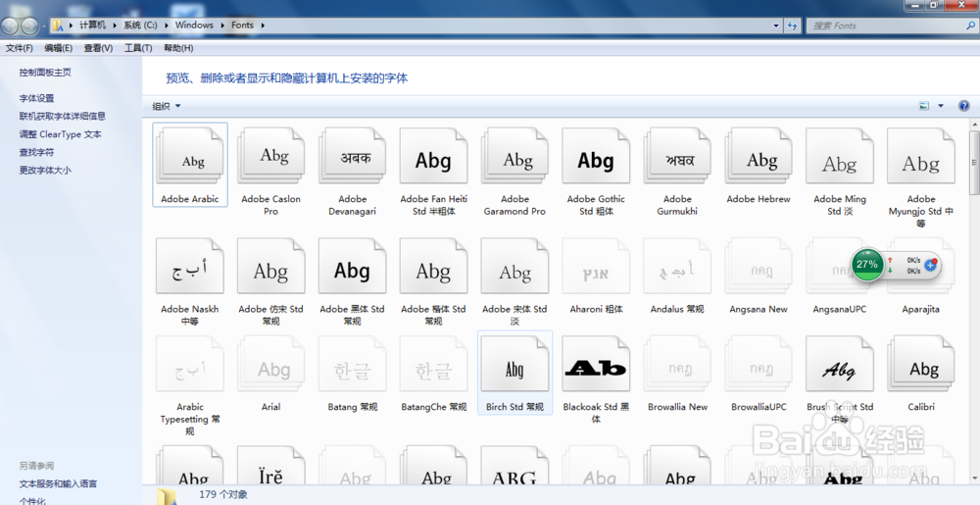Select the Adobe Hebrew font icon
Image resolution: width=980 pixels, height=505 pixels.
click(759, 156)
